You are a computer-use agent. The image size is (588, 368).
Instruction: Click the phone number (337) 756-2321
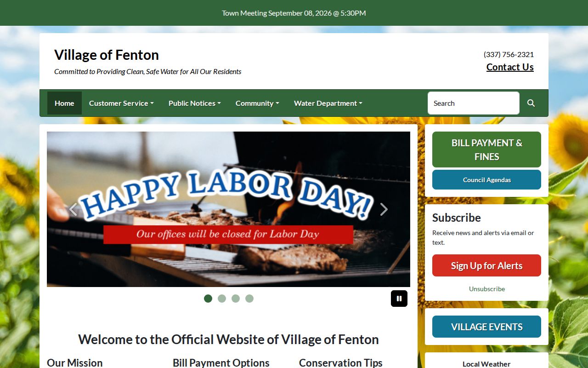coord(509,54)
